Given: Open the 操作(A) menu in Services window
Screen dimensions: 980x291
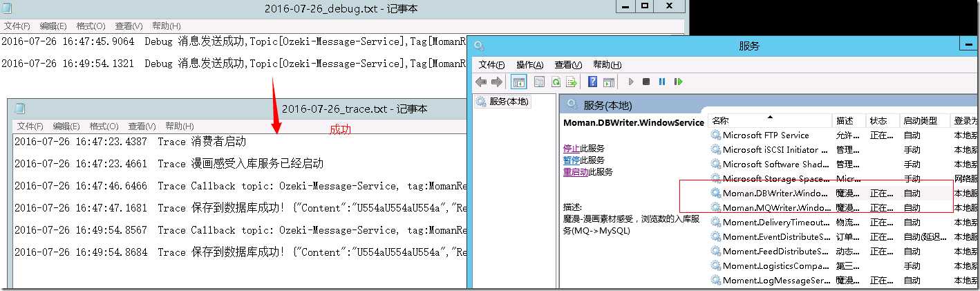Looking at the screenshot, I should coord(530,65).
